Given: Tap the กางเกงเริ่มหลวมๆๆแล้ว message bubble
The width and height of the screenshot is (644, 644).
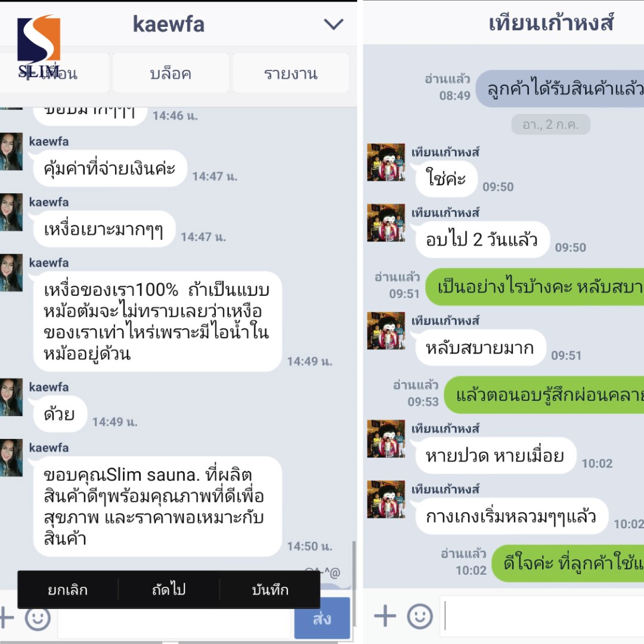Looking at the screenshot, I should (x=511, y=516).
